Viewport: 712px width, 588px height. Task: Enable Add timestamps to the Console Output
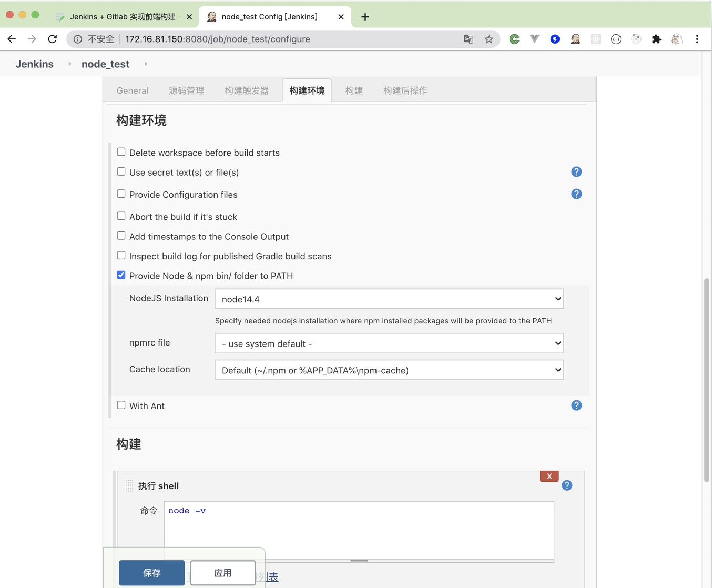[121, 236]
